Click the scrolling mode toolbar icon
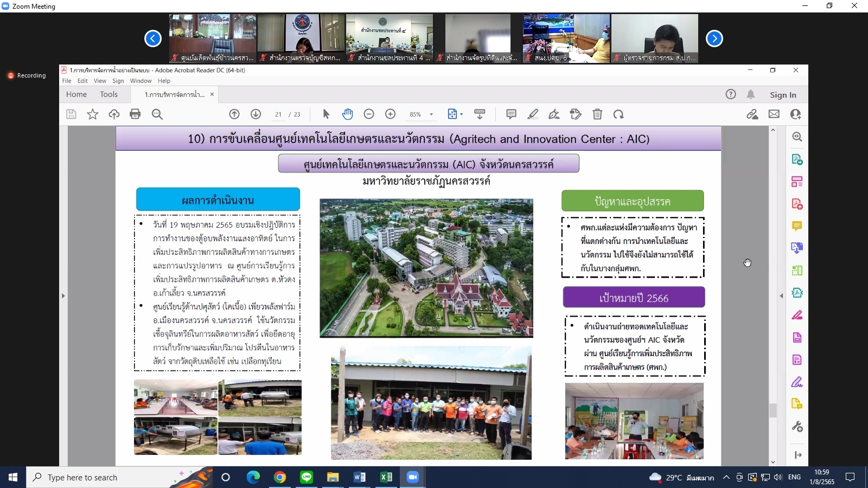 coord(480,114)
